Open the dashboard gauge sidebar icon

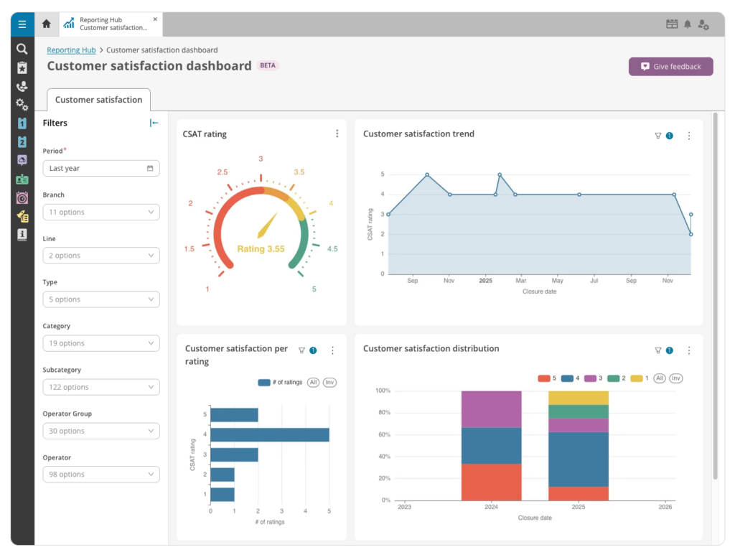22,160
